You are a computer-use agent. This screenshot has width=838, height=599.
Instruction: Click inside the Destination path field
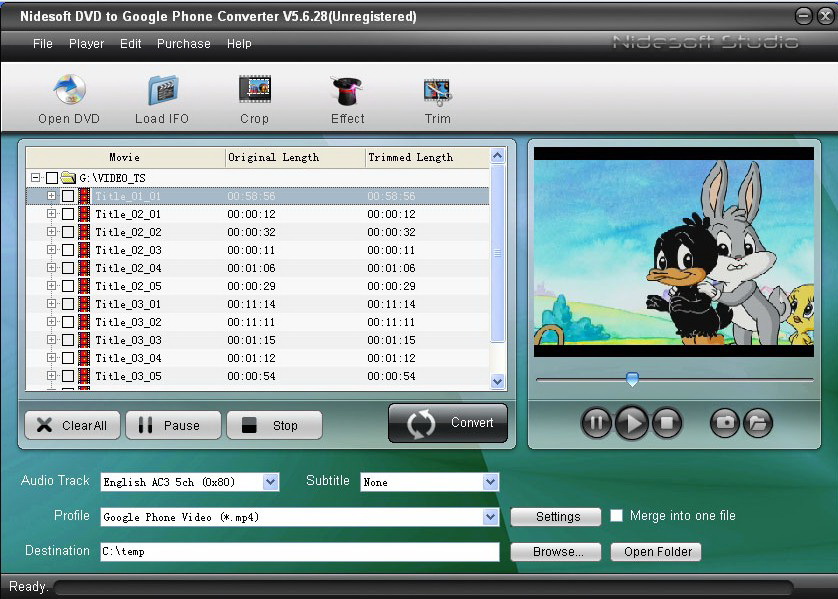coord(300,551)
